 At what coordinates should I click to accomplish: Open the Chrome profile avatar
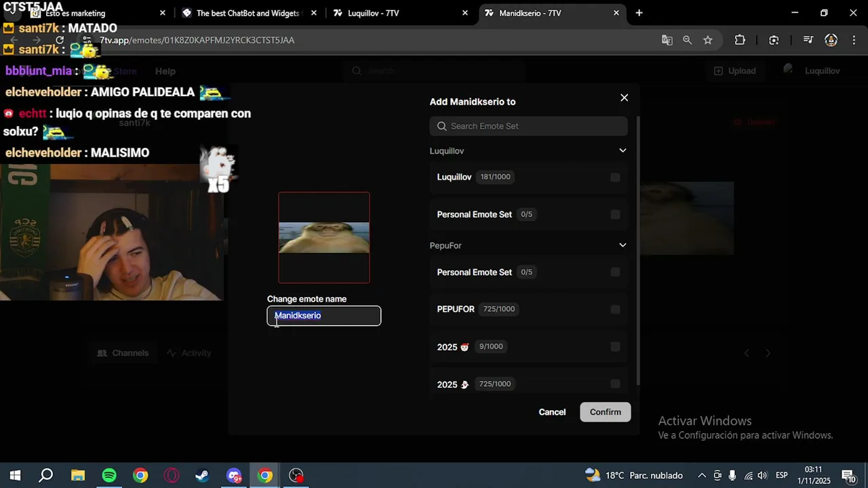(x=831, y=40)
